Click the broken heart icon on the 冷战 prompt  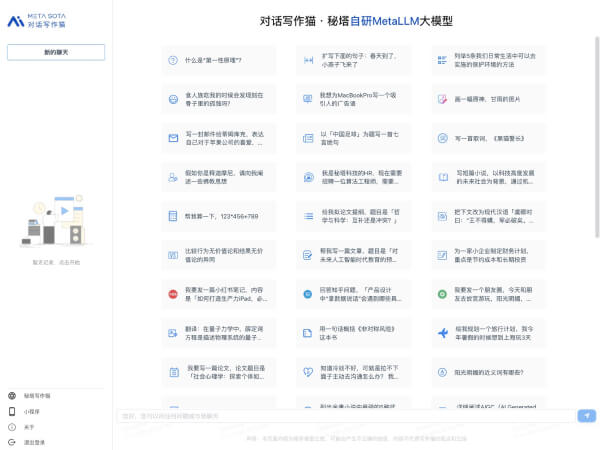309,370
